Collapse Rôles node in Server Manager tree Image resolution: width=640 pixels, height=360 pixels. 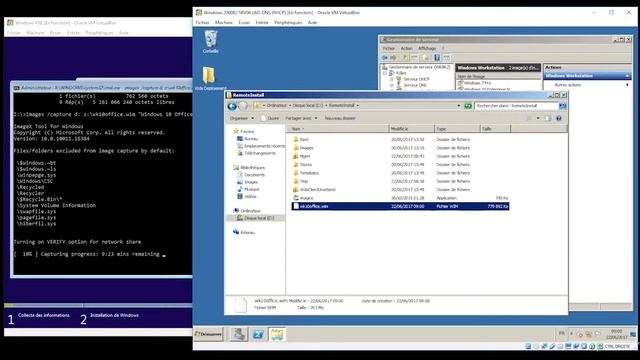pyautogui.click(x=385, y=73)
